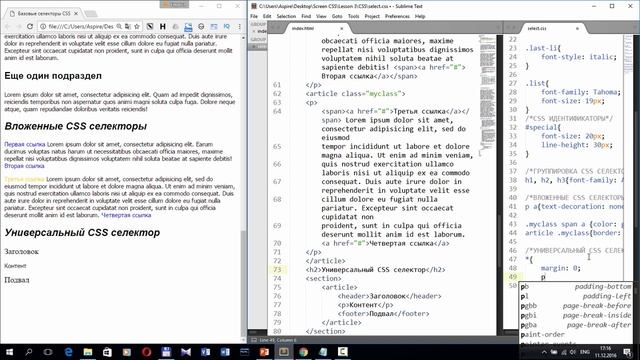
Task: Open the Preferences menu
Action: 397,16
